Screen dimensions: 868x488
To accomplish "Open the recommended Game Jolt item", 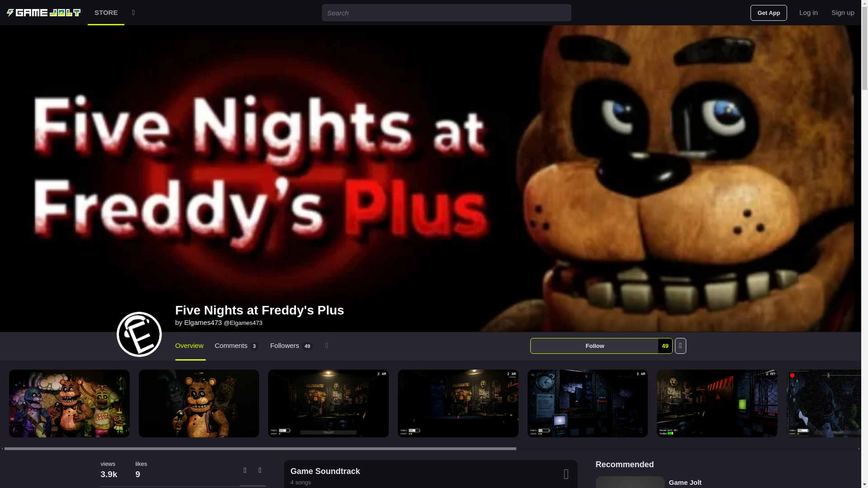I will tap(685, 483).
